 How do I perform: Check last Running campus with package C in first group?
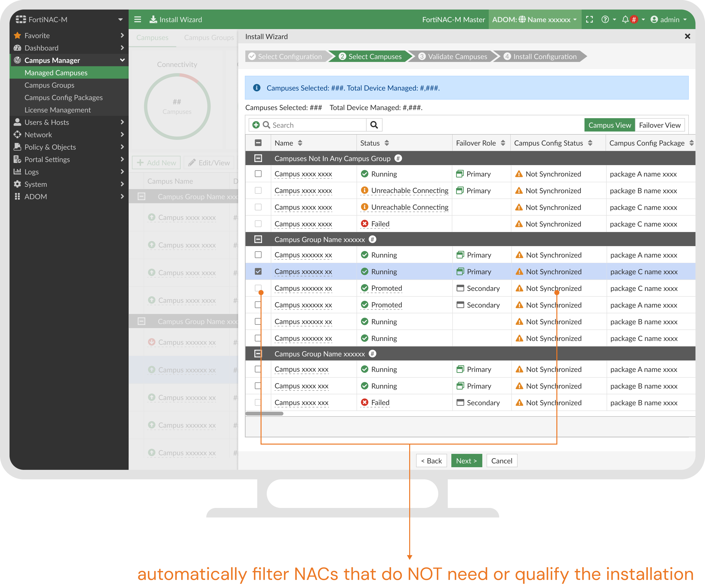pos(258,338)
